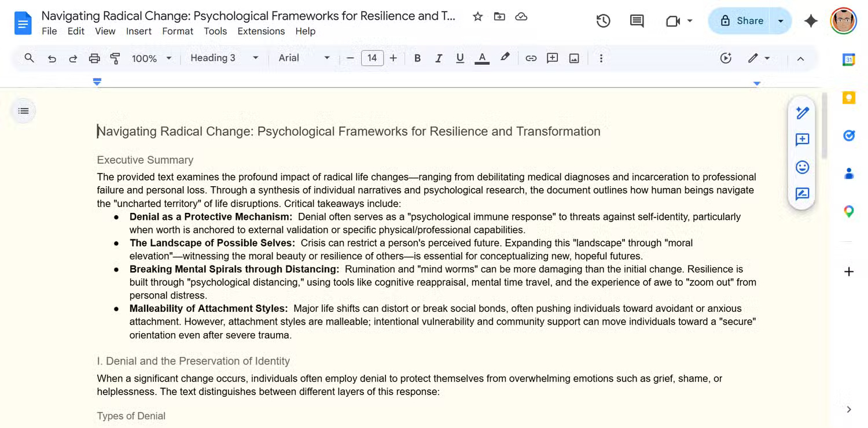Screen dimensions: 868x428
Task: Click the print icon in toolbar
Action: (x=94, y=58)
